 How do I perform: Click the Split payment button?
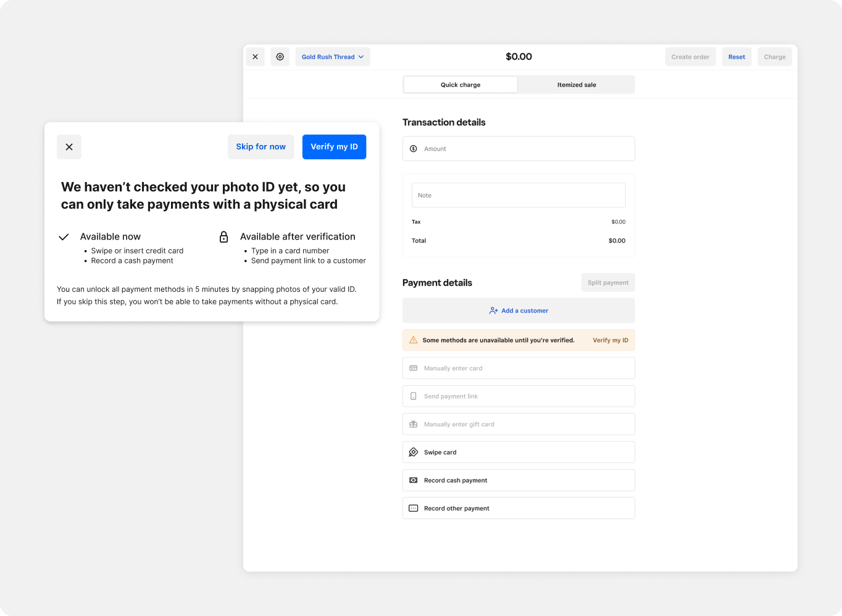(x=607, y=283)
